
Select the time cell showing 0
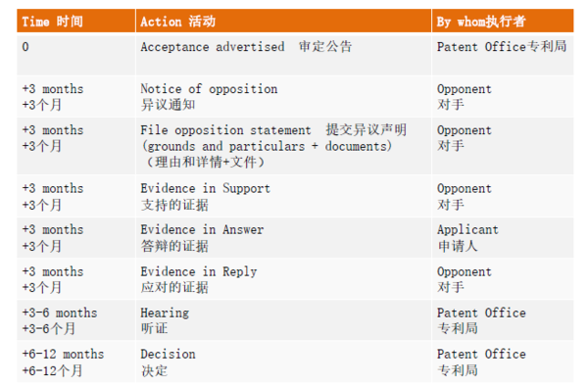coord(76,55)
